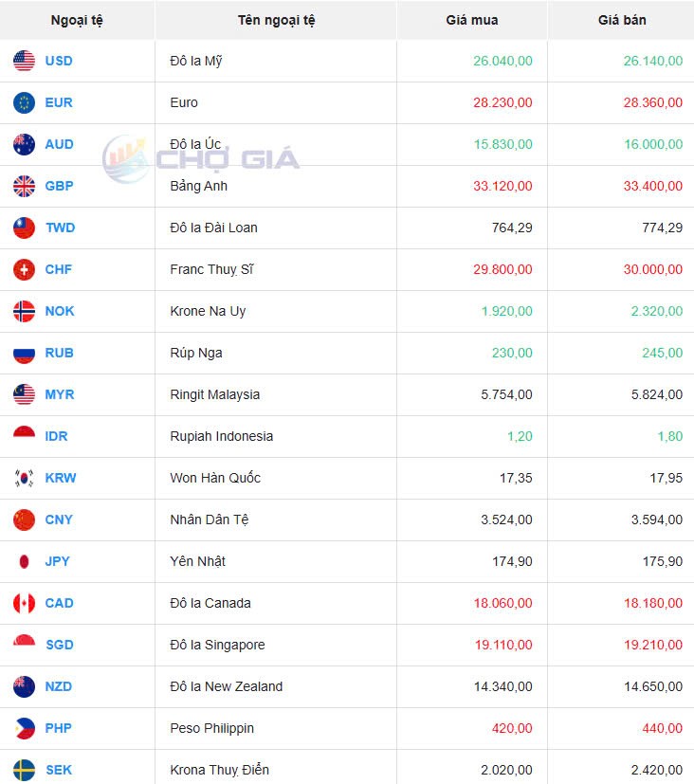Click the SEK Swedish flag icon
The width and height of the screenshot is (694, 784).
[x=24, y=770]
